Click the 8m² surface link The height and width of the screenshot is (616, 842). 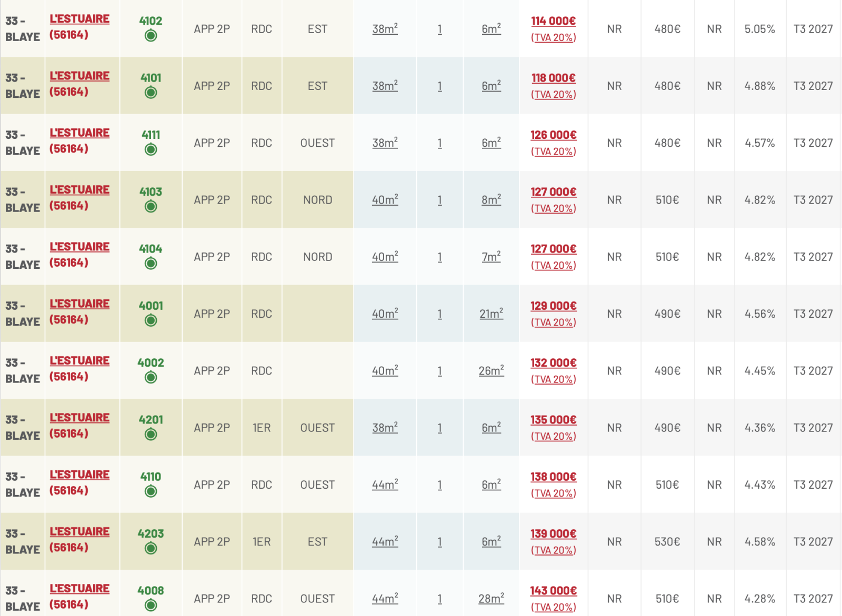(x=491, y=200)
